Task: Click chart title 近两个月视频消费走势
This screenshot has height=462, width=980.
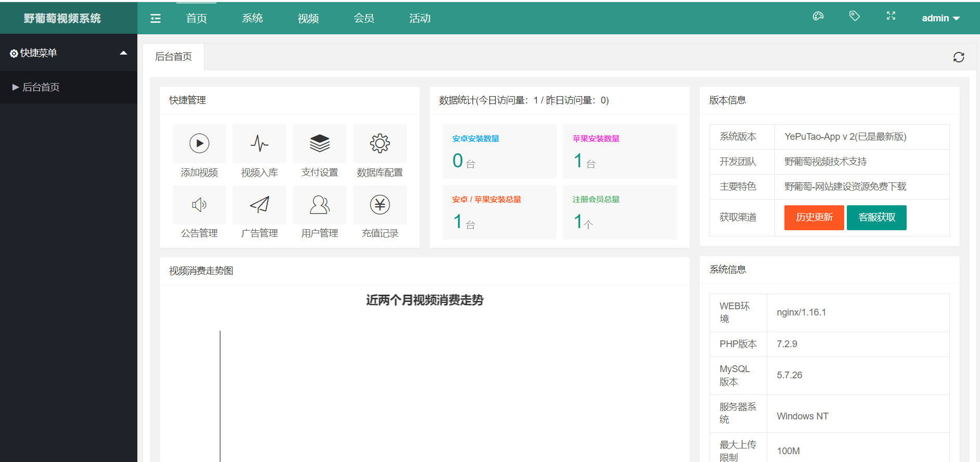Action: coord(425,300)
